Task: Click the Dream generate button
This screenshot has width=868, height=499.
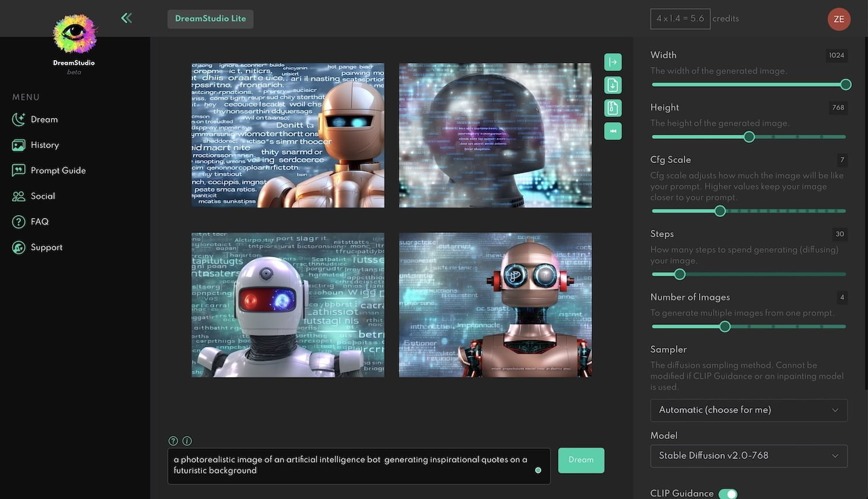Action: [x=581, y=460]
